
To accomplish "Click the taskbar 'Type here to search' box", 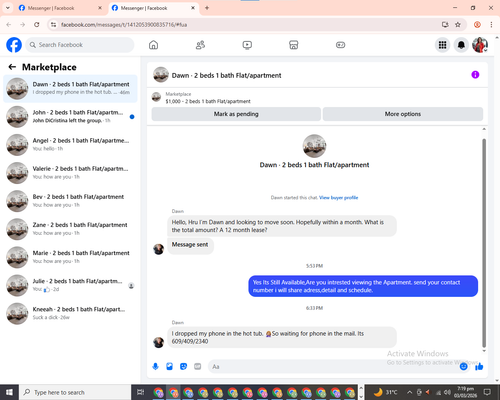I will click(x=75, y=392).
